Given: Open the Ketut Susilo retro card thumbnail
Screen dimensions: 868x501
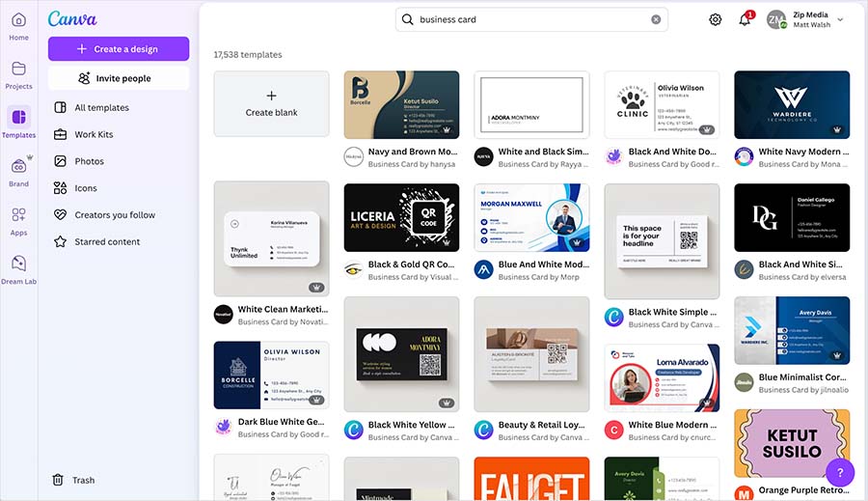Looking at the screenshot, I should coord(792,443).
